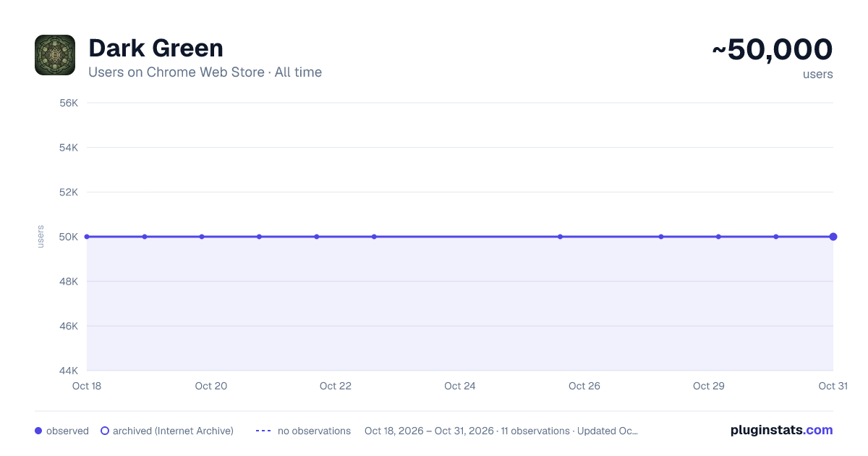Click the 52K y-axis label
Viewport: 868px width, 456px height.
pyautogui.click(x=69, y=192)
